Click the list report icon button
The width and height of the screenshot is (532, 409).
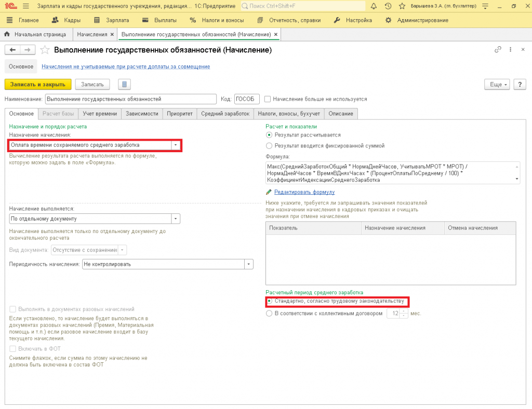click(x=124, y=84)
